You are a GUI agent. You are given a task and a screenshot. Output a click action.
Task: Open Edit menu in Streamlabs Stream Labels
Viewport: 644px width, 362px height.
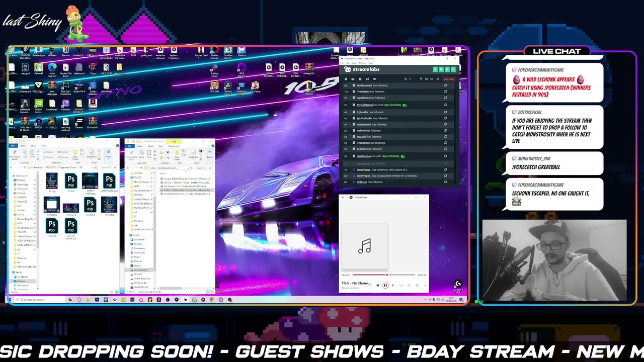(x=347, y=63)
